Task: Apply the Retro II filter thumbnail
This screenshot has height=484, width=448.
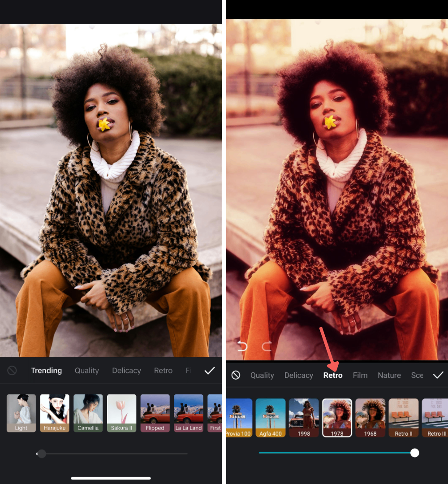Action: [404, 418]
